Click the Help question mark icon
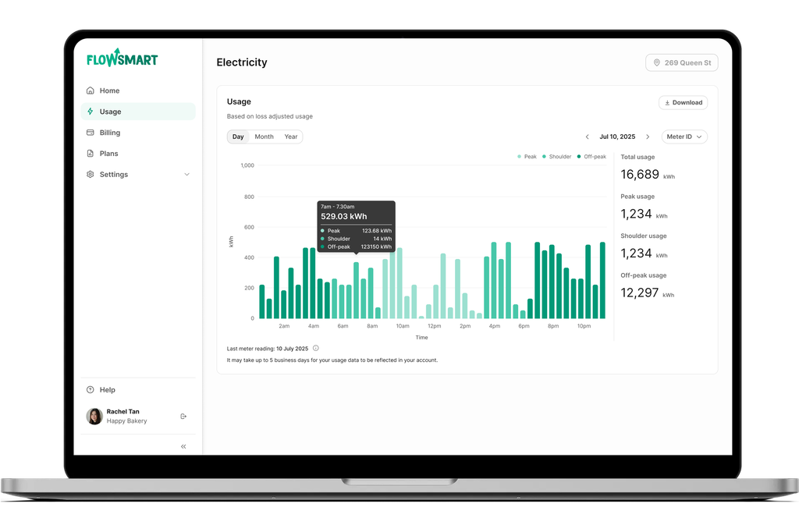 (91, 390)
